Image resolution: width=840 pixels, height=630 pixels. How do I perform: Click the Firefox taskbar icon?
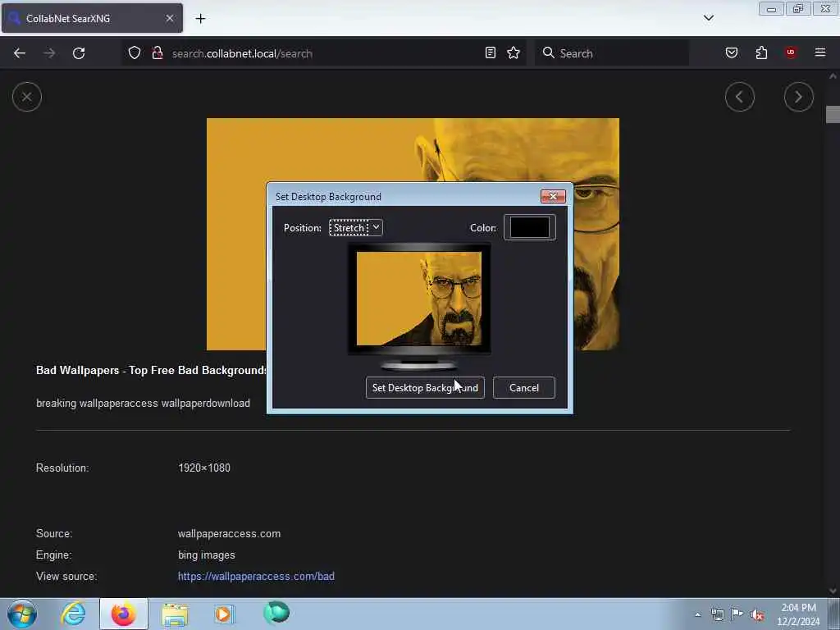123,614
